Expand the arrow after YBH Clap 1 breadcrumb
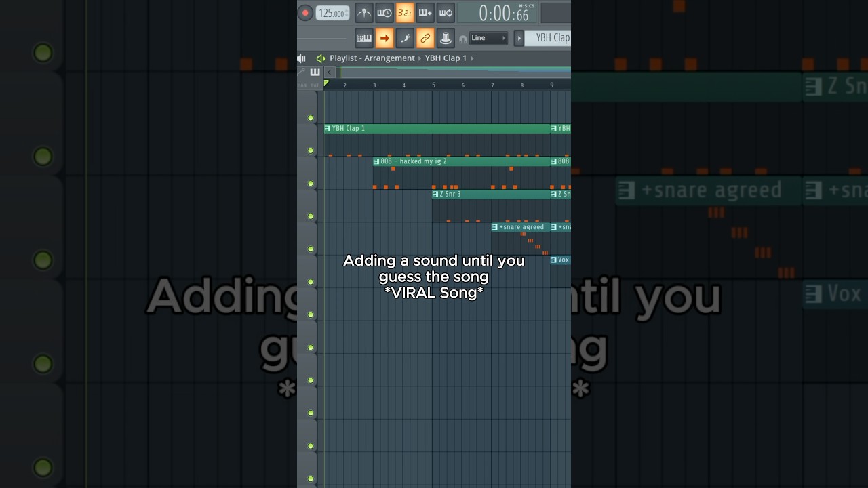The image size is (868, 488). click(472, 58)
